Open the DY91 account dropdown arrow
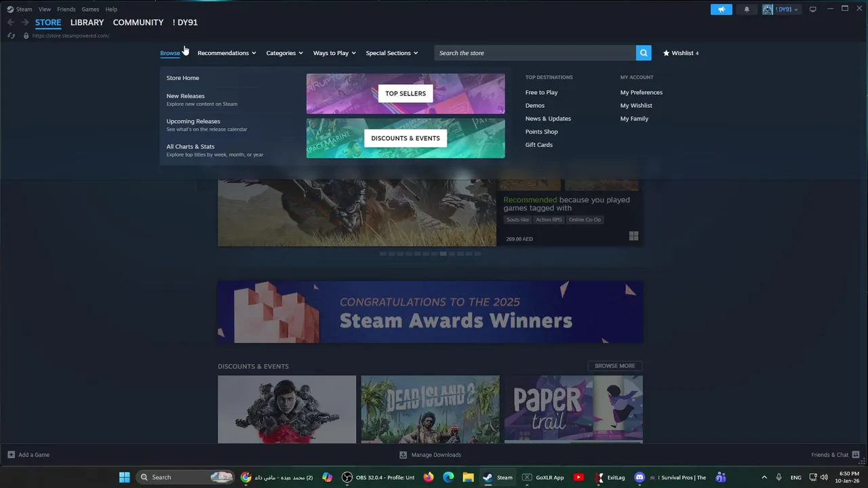Screen dimensions: 868x488 click(x=796, y=9)
